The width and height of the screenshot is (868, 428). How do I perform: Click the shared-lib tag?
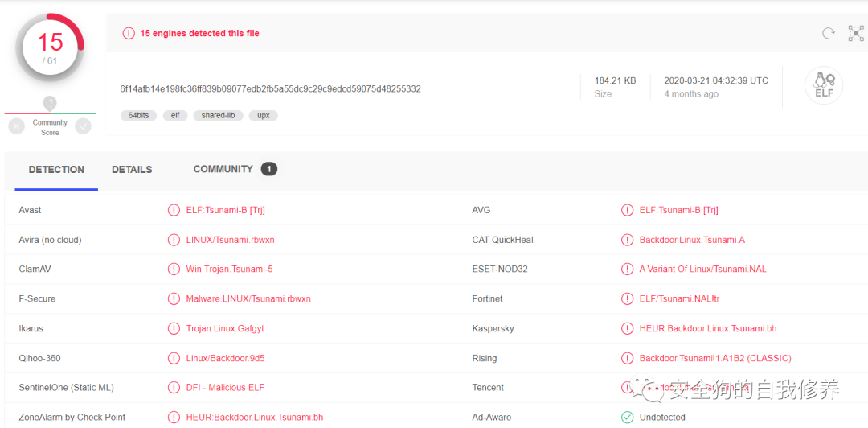point(218,116)
